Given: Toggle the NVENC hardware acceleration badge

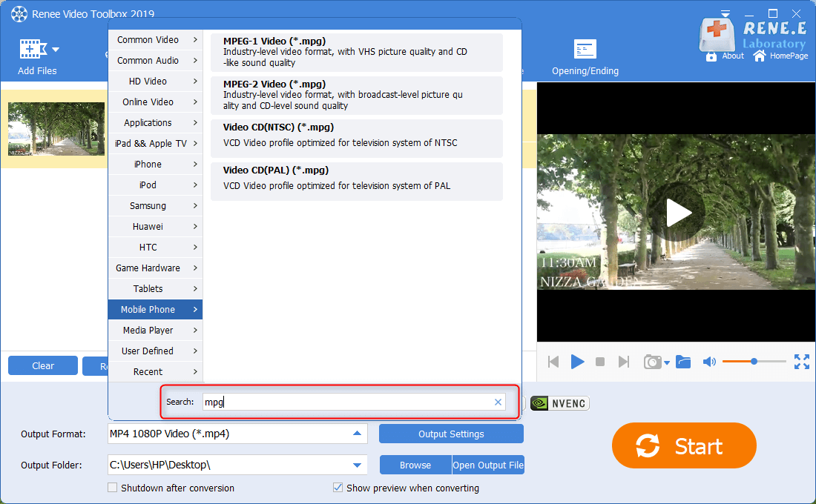Looking at the screenshot, I should [x=560, y=403].
